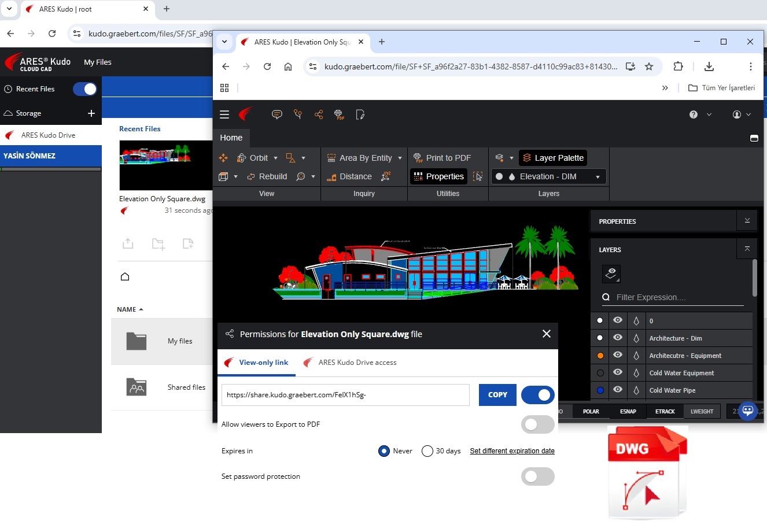Click the Area By Entity tool
Screen dimensions: 767x532
pos(359,158)
